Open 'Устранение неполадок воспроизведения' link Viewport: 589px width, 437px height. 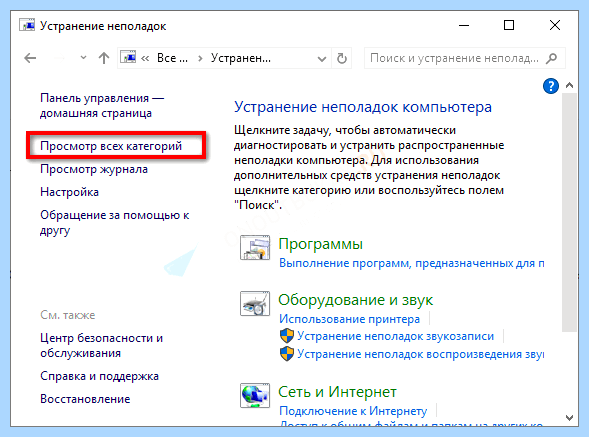pos(420,354)
